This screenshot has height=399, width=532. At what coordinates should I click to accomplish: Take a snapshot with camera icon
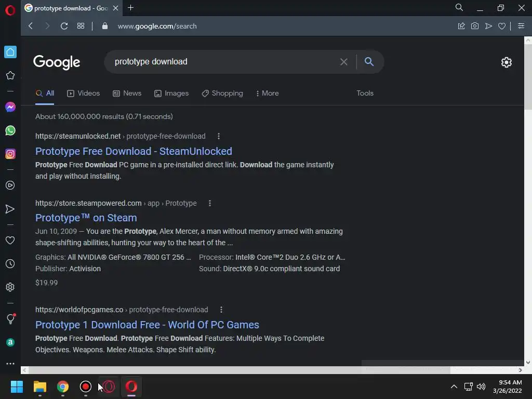[475, 26]
